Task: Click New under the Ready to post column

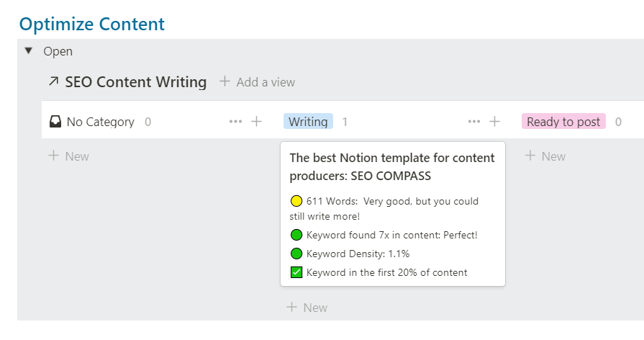Action: coord(545,156)
